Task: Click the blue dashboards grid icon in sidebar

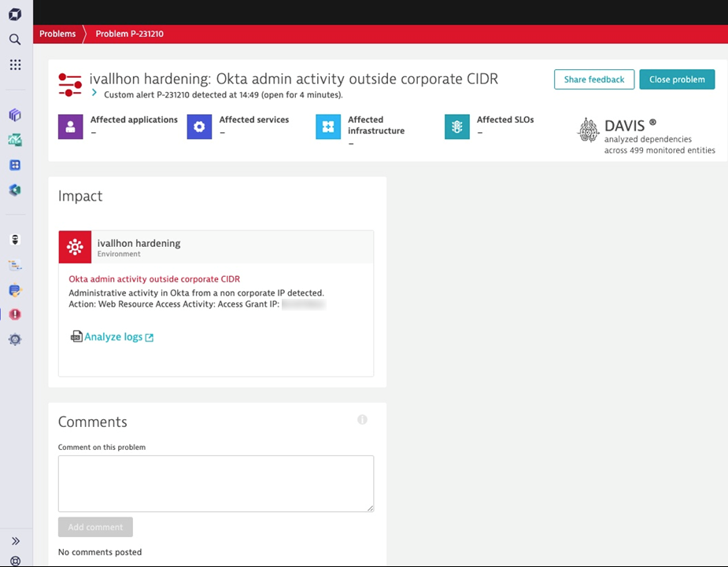Action: point(14,164)
